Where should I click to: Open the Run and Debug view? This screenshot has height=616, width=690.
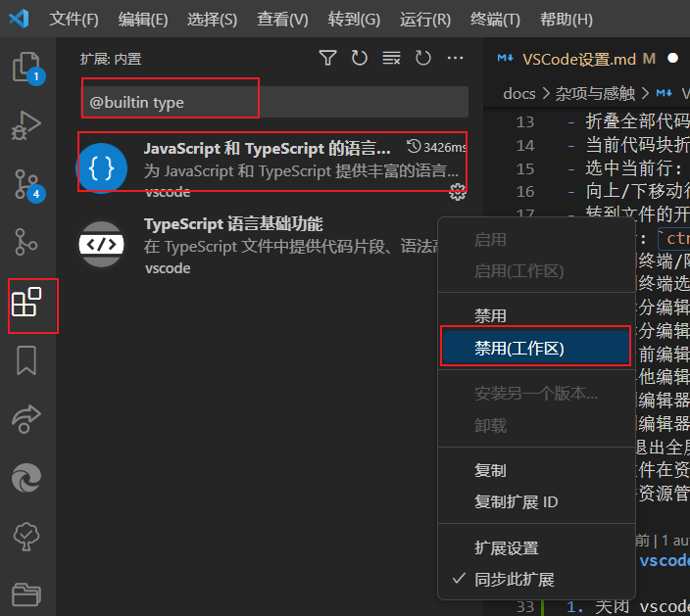coord(26,125)
